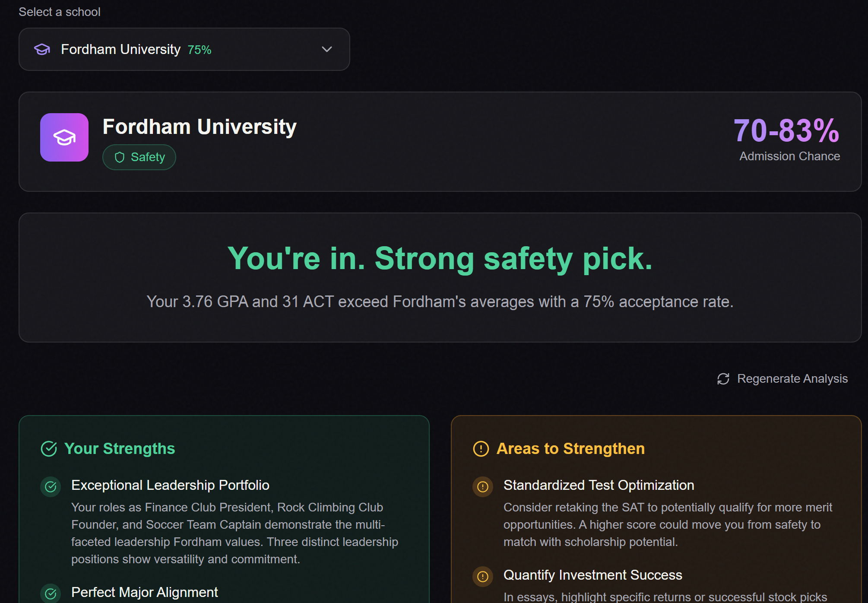The height and width of the screenshot is (603, 868).
Task: Click the 70-83% admission chance figure
Action: [786, 130]
